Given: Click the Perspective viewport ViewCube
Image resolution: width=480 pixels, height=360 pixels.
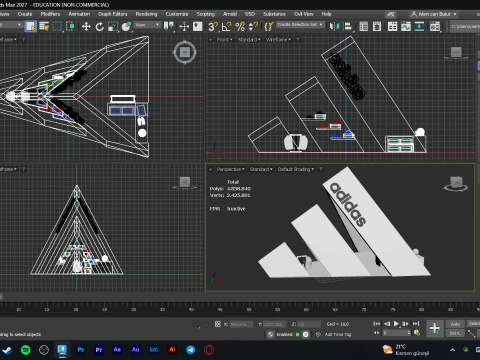Looking at the screenshot, I should (456, 183).
